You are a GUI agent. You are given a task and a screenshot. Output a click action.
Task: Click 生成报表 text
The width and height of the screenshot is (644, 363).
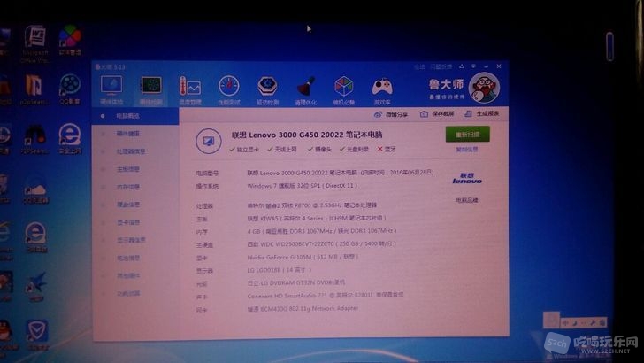click(488, 113)
